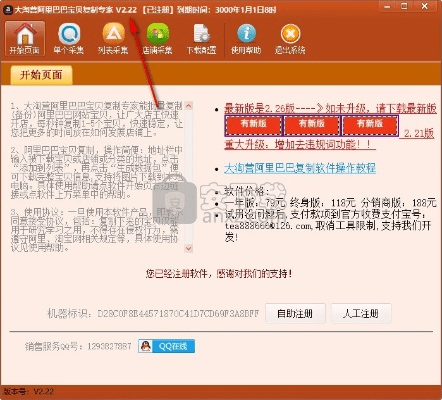Open the 2.21版 link
Screen dimensions: 442x400
click(418, 134)
